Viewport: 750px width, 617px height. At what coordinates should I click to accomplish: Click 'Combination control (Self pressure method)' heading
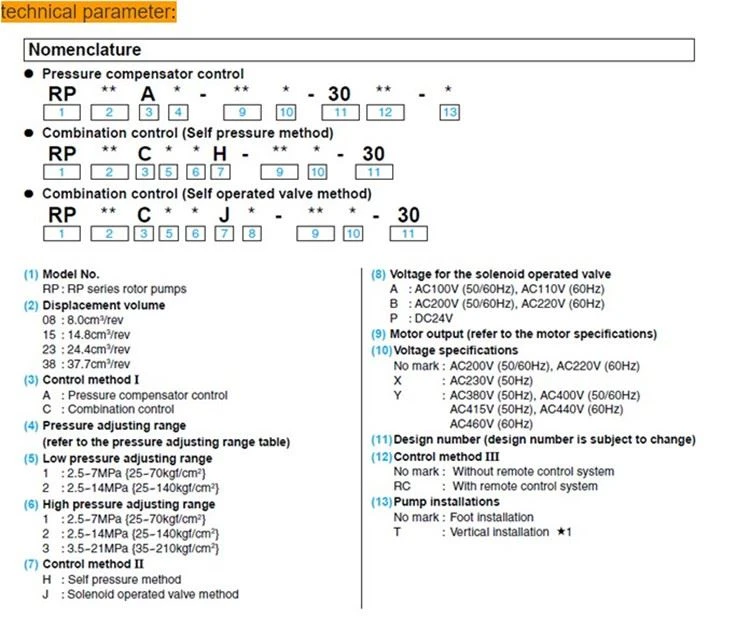point(188,133)
